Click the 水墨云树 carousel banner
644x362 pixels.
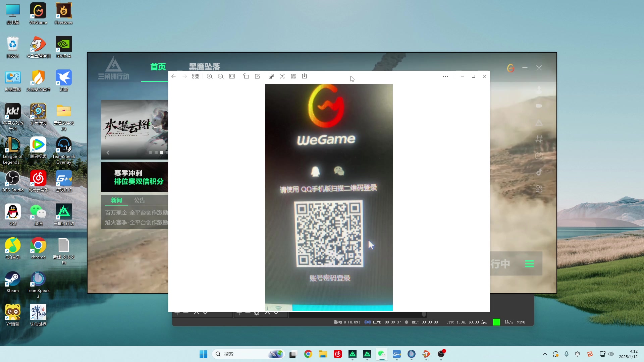click(135, 129)
